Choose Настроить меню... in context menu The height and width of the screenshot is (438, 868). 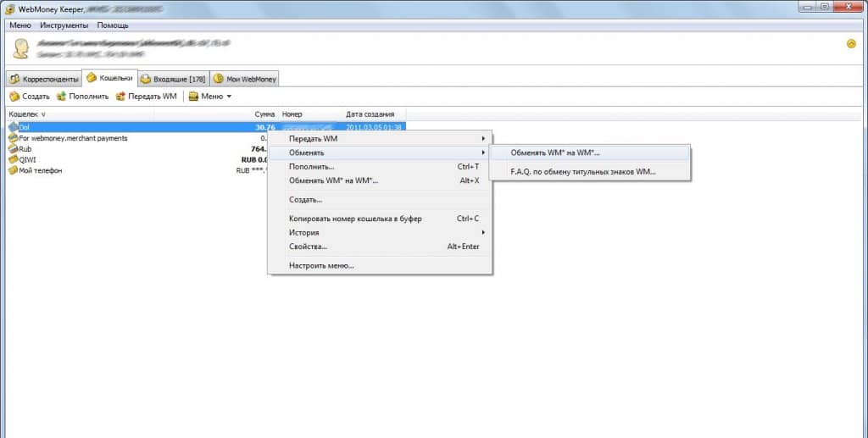coord(379,265)
